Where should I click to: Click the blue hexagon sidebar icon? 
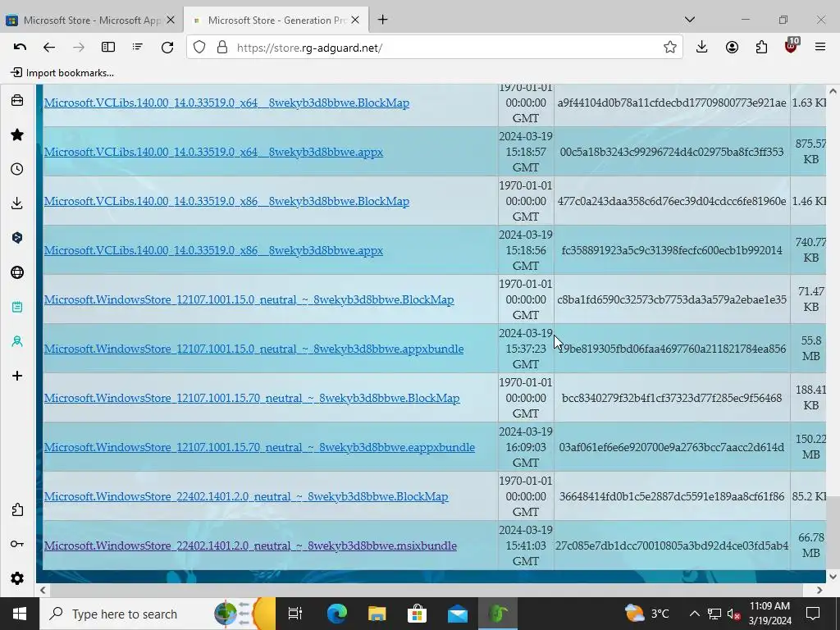17,237
